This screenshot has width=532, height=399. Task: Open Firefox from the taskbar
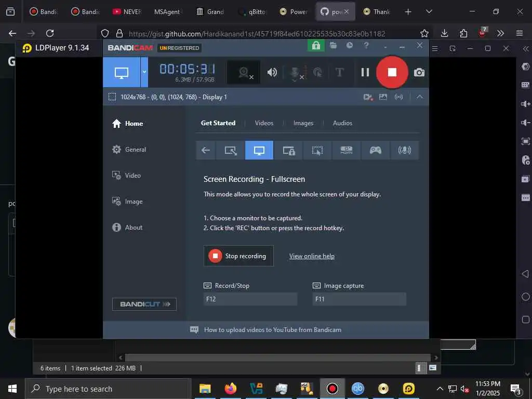230,389
